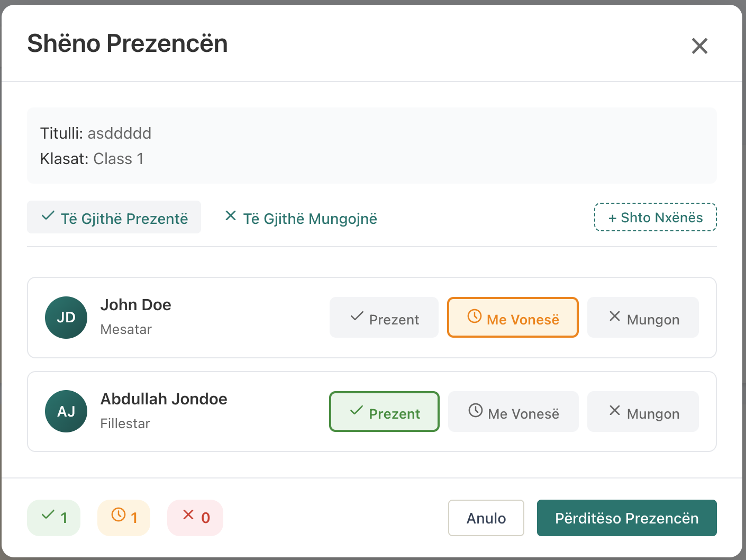746x560 pixels.
Task: Select Prezent for Abdullah Jondoe
Action: [x=384, y=412]
